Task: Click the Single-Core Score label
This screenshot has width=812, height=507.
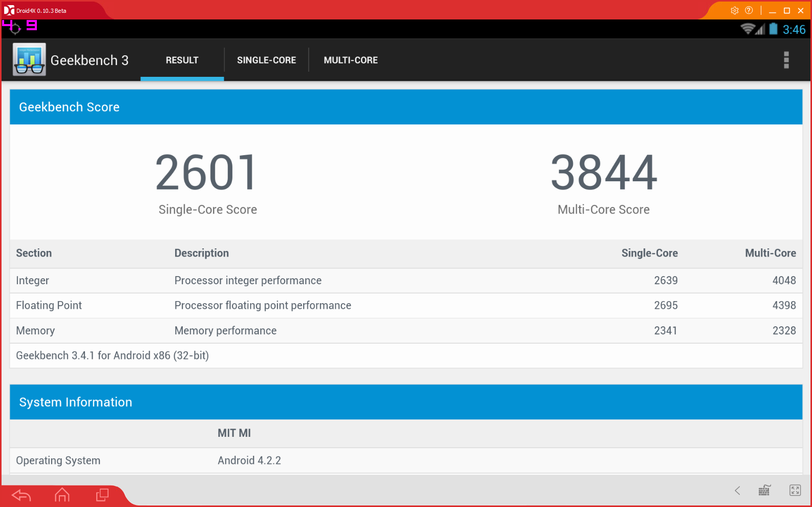Action: pyautogui.click(x=208, y=209)
